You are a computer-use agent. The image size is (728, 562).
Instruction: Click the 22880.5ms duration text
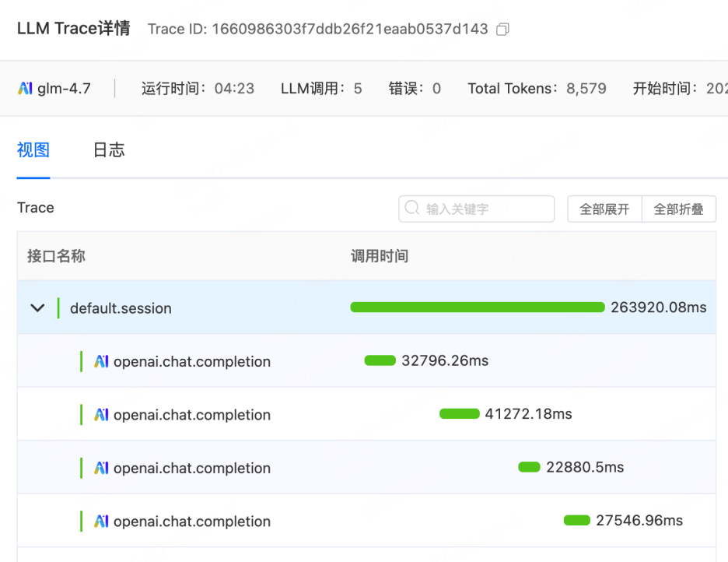(x=585, y=467)
